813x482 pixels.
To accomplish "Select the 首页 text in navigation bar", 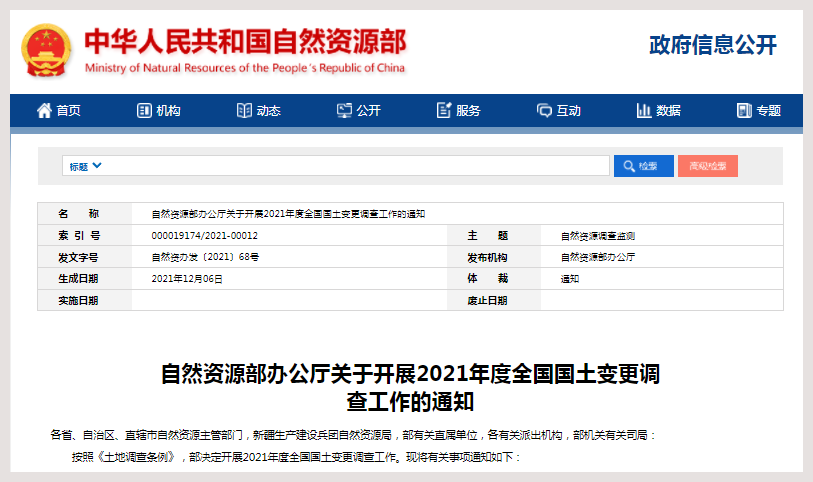I will (x=69, y=111).
